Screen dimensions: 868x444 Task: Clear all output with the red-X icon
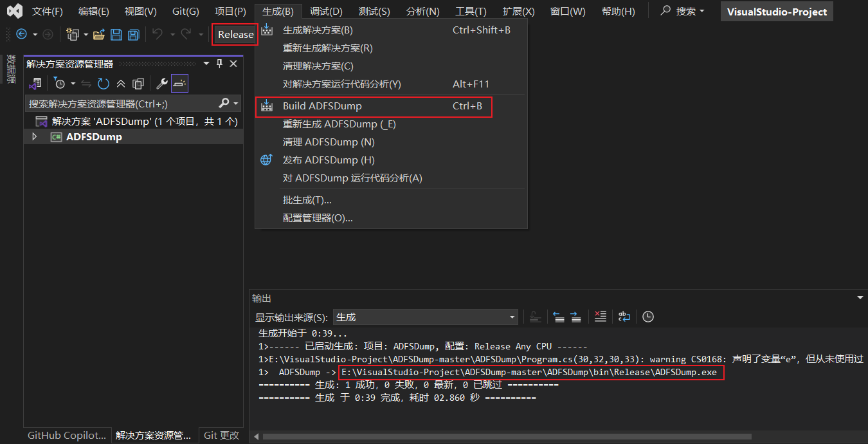[x=600, y=317]
